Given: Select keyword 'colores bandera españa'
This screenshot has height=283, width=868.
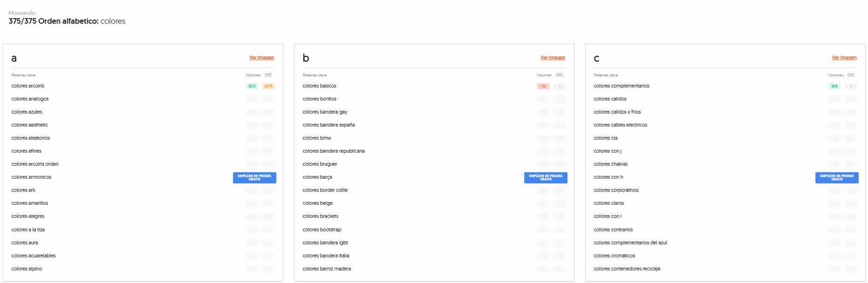Looking at the screenshot, I should [x=328, y=125].
